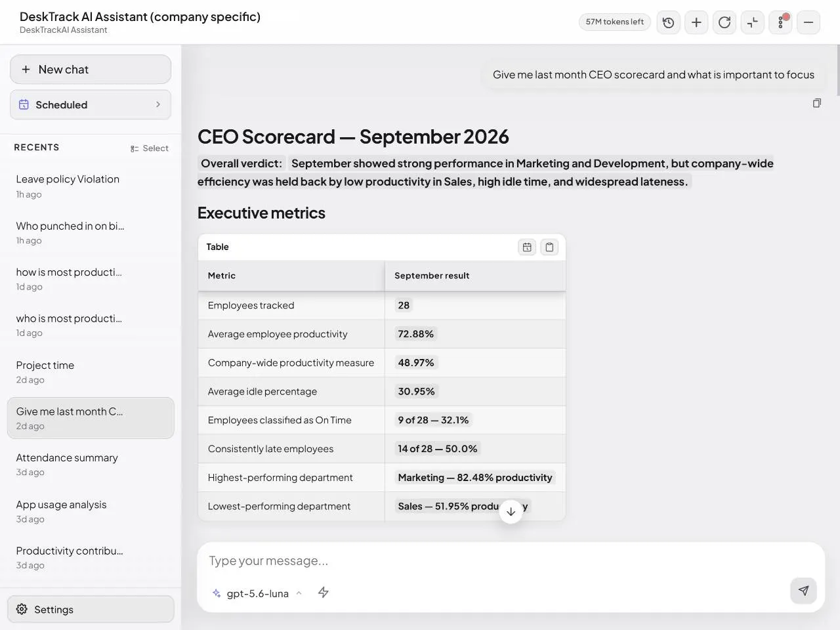Image resolution: width=840 pixels, height=630 pixels.
Task: Open the Attendance summary chat
Action: tap(91, 464)
